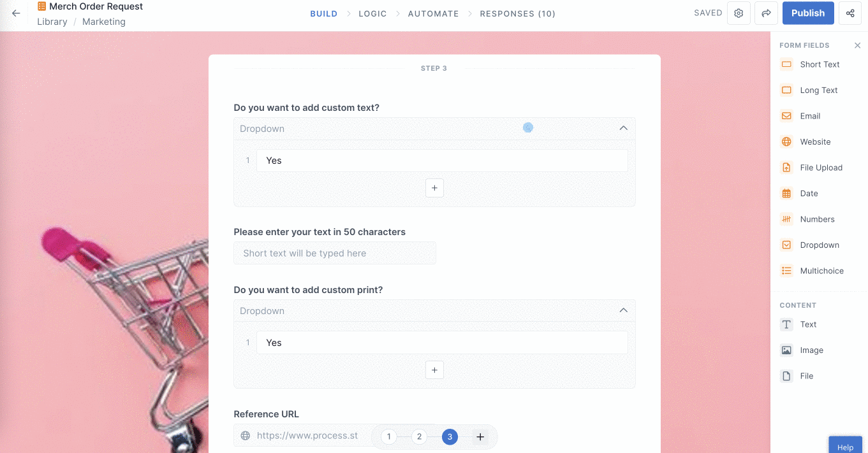Open the connections icon next to Publish
Image resolution: width=868 pixels, height=453 pixels.
coord(850,13)
